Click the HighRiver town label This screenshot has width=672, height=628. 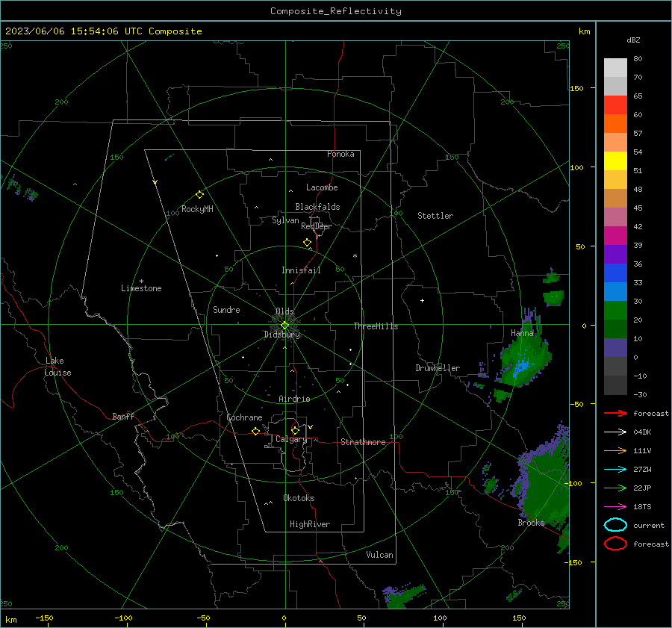tap(310, 524)
